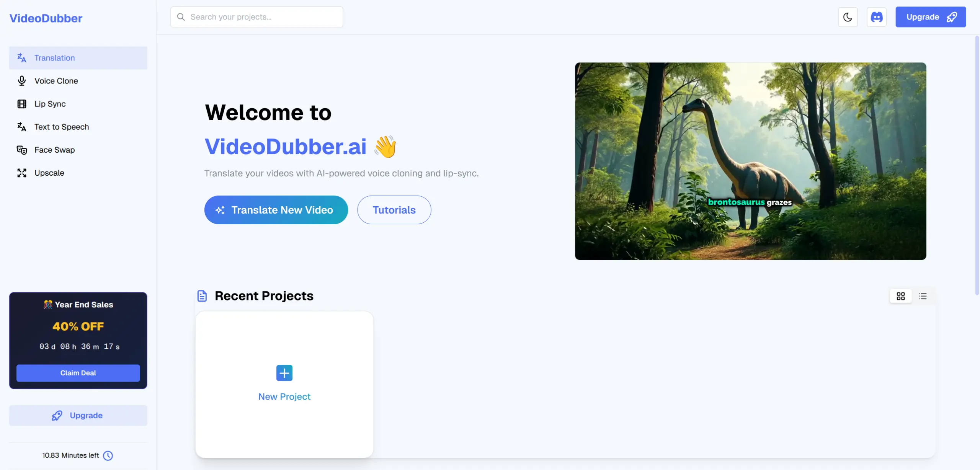This screenshot has height=470, width=980.
Task: Open the Face Swap feature
Action: point(54,150)
